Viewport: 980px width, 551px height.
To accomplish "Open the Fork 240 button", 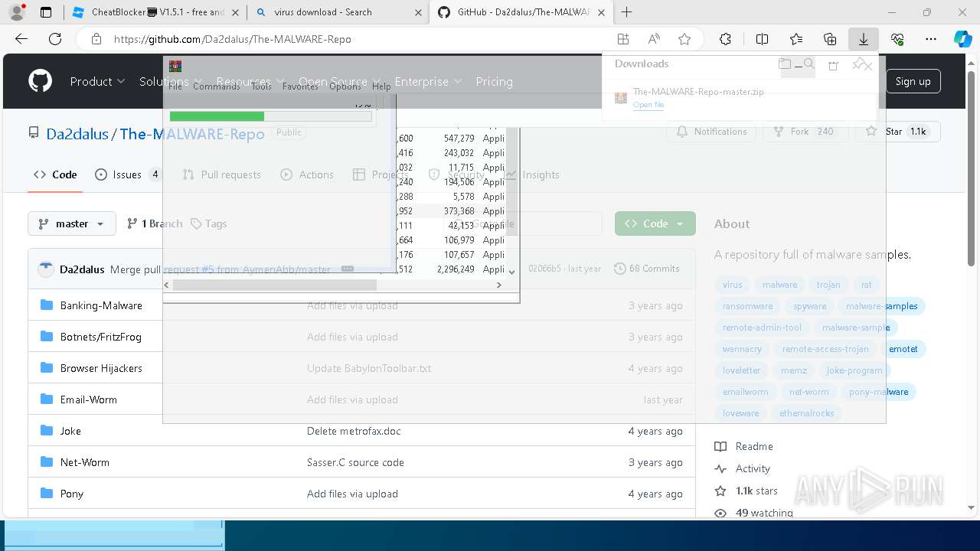I will 804,132.
